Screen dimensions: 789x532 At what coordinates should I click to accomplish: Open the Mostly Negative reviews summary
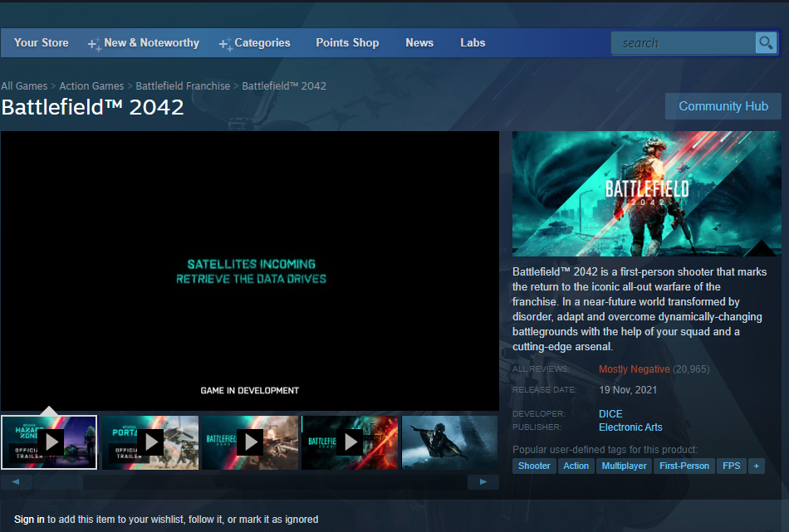(x=634, y=369)
